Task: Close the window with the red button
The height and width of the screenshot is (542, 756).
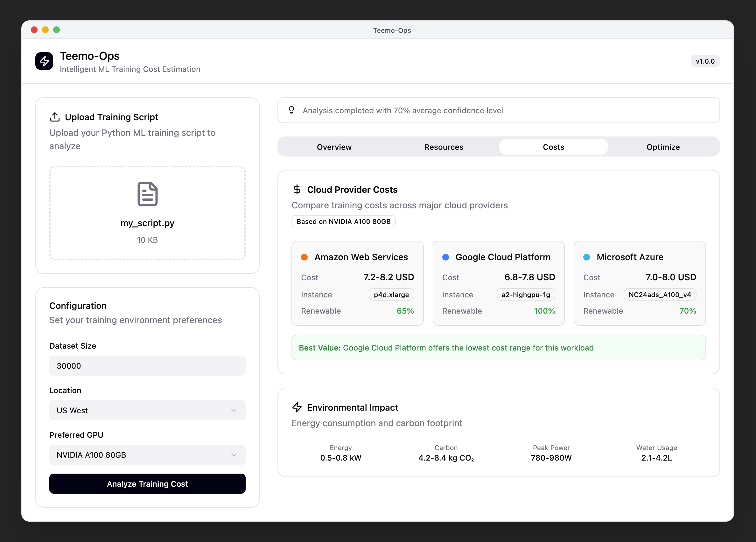Action: [34, 30]
